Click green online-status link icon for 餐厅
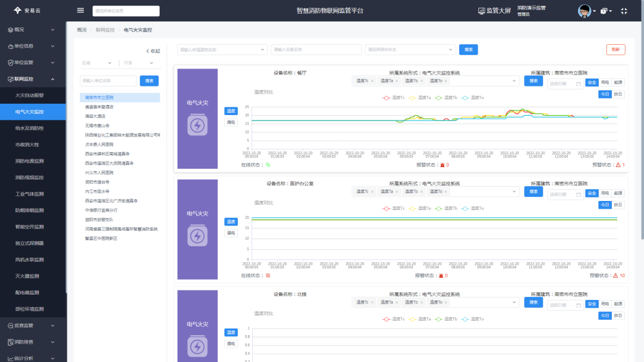This screenshot has height=362, width=644. 268,165
